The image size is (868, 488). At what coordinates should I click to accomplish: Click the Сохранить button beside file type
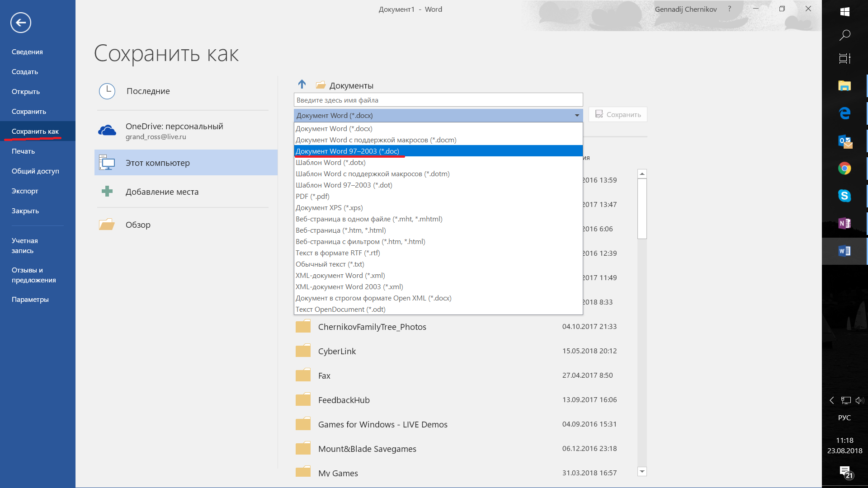[618, 114]
